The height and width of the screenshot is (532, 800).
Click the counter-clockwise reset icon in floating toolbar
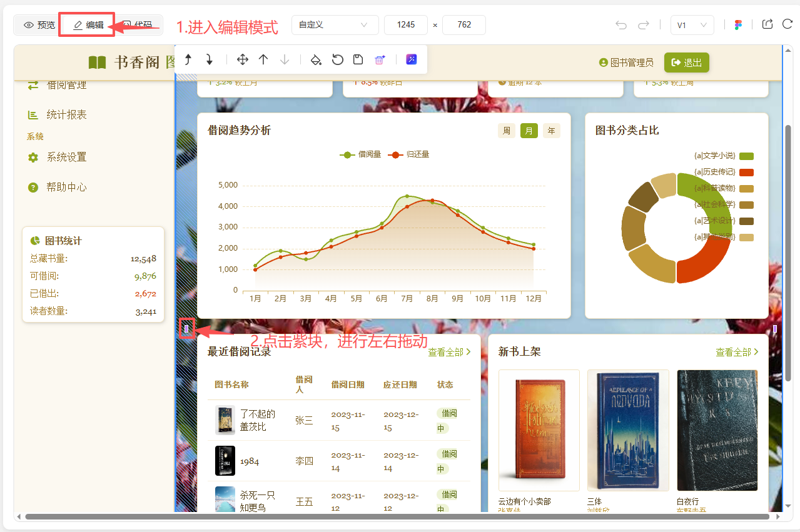tap(337, 60)
